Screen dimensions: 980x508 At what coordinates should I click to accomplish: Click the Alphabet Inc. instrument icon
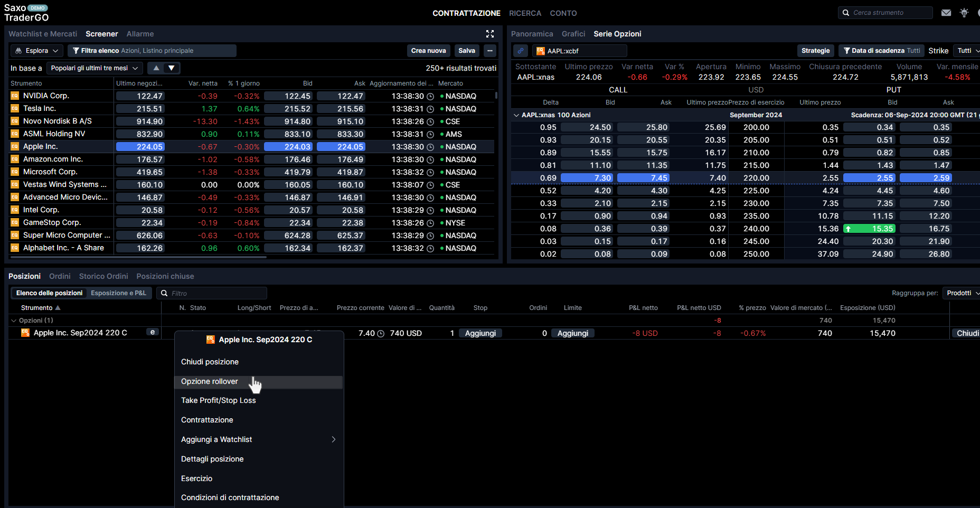tap(15, 248)
